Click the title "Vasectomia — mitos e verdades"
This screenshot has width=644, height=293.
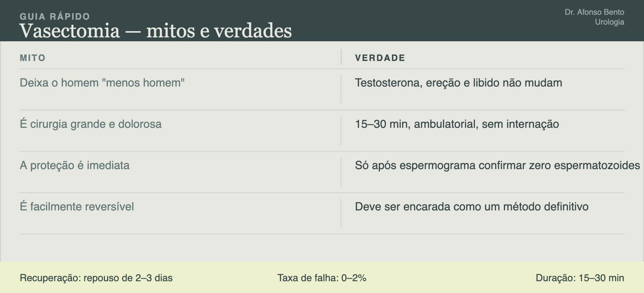click(156, 31)
